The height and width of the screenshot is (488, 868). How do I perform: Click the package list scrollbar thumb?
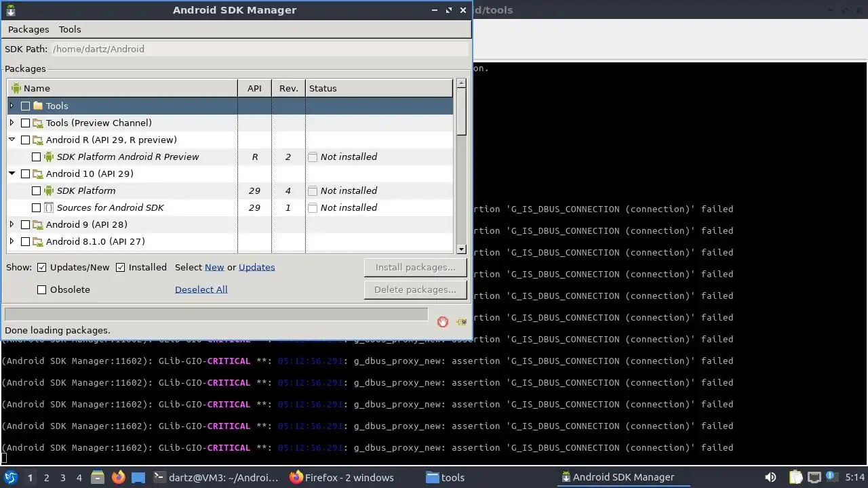click(461, 113)
